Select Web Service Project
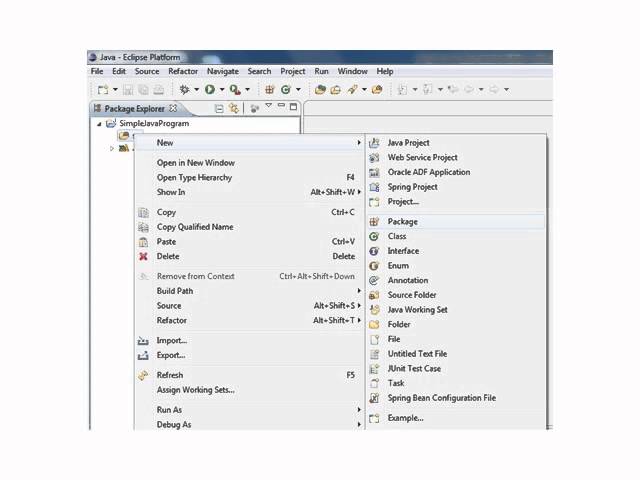 456,158
